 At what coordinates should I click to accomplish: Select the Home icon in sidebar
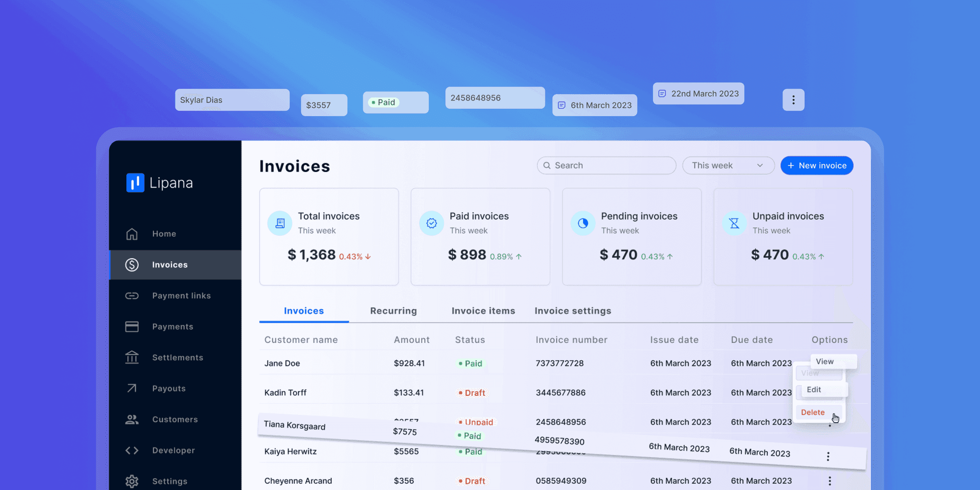click(131, 234)
